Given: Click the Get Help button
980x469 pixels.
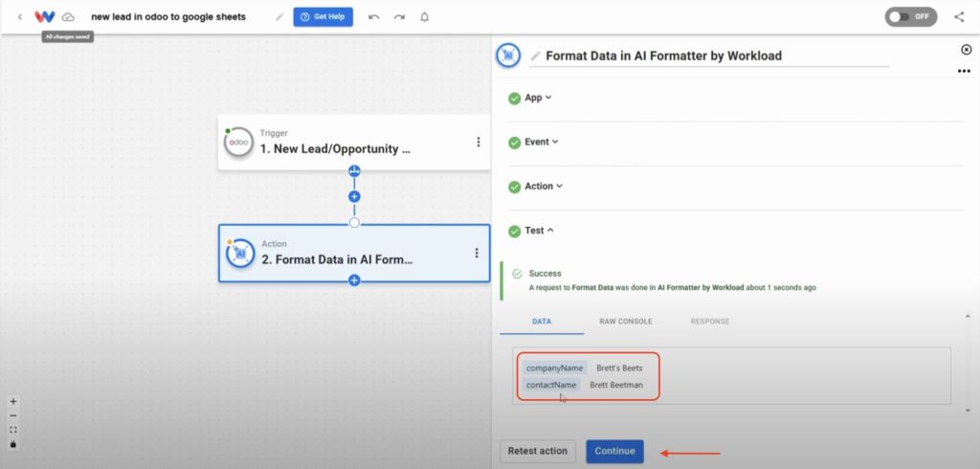Looking at the screenshot, I should pyautogui.click(x=323, y=17).
